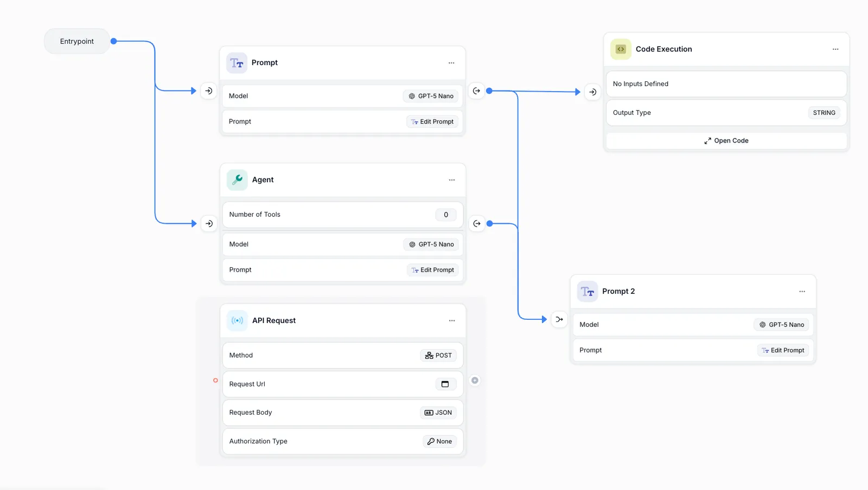Open the Code Execution options menu

click(835, 49)
